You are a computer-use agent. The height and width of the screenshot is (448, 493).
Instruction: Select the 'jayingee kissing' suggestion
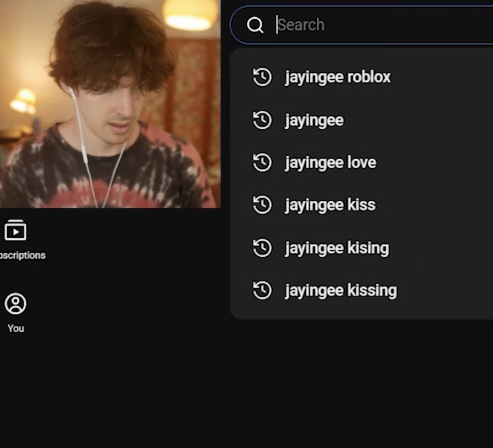coord(341,290)
